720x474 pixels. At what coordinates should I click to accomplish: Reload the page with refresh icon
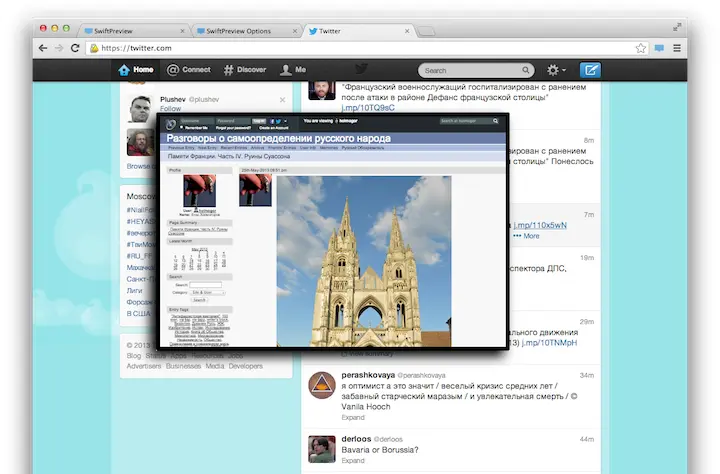pos(77,47)
